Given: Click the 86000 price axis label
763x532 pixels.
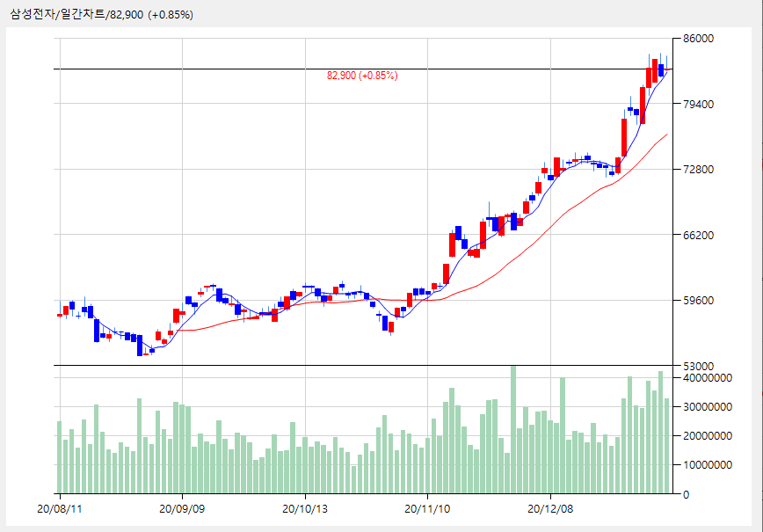Looking at the screenshot, I should pyautogui.click(x=698, y=39).
